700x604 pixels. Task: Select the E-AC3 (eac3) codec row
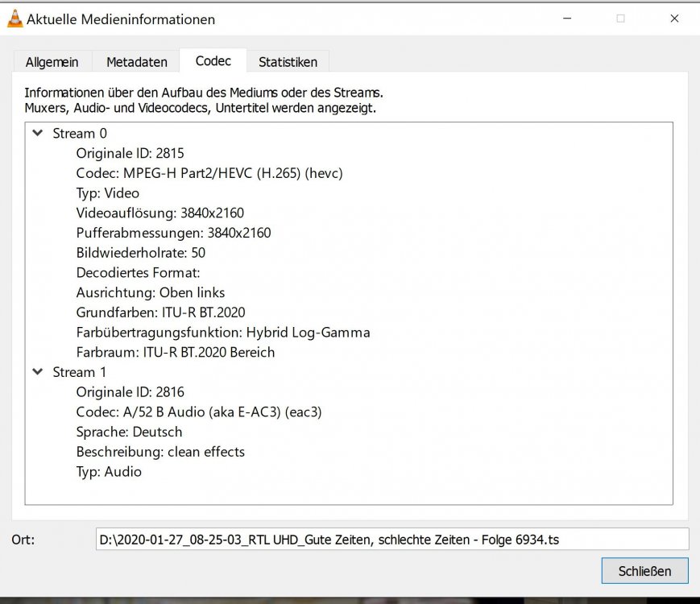199,412
